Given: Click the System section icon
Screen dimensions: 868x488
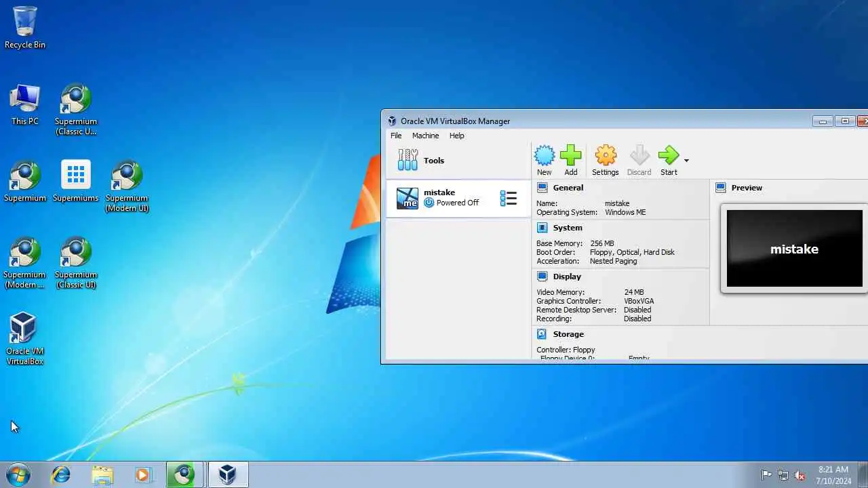Looking at the screenshot, I should (x=542, y=228).
